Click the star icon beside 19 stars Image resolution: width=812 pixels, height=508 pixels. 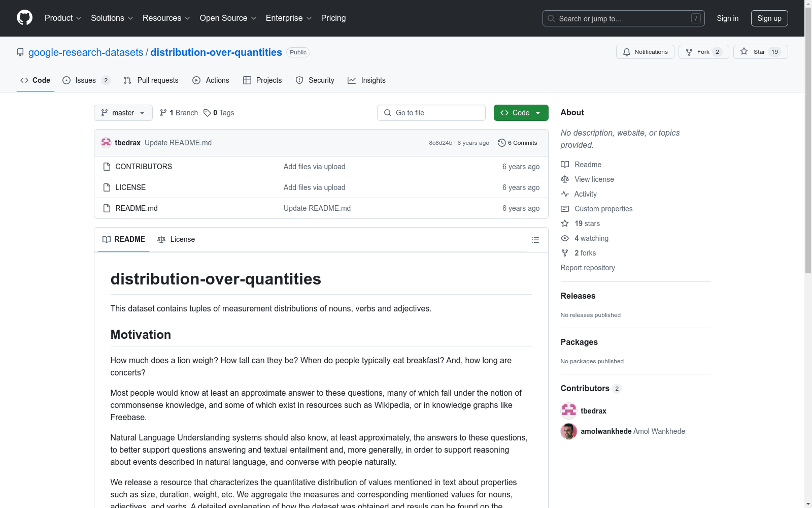(565, 224)
